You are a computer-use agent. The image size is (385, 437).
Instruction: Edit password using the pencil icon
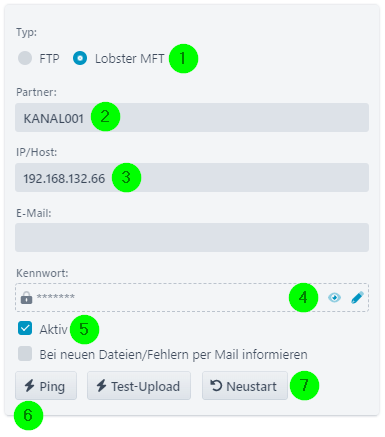pos(357,297)
